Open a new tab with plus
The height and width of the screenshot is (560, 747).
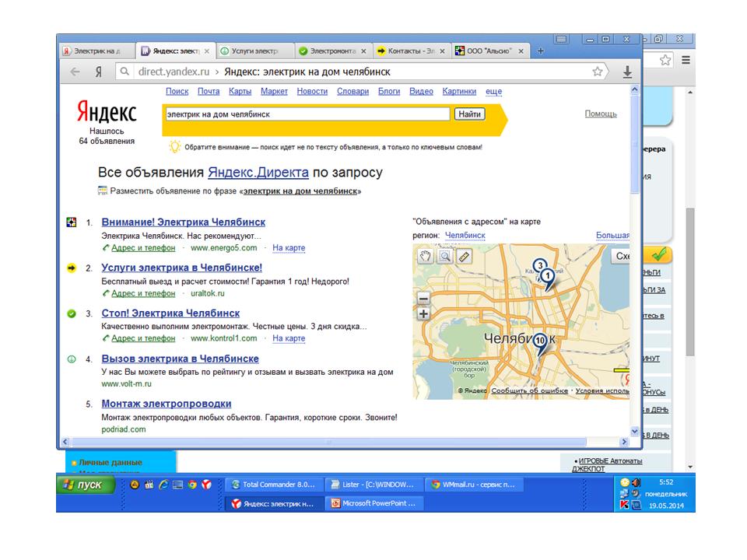tap(540, 51)
